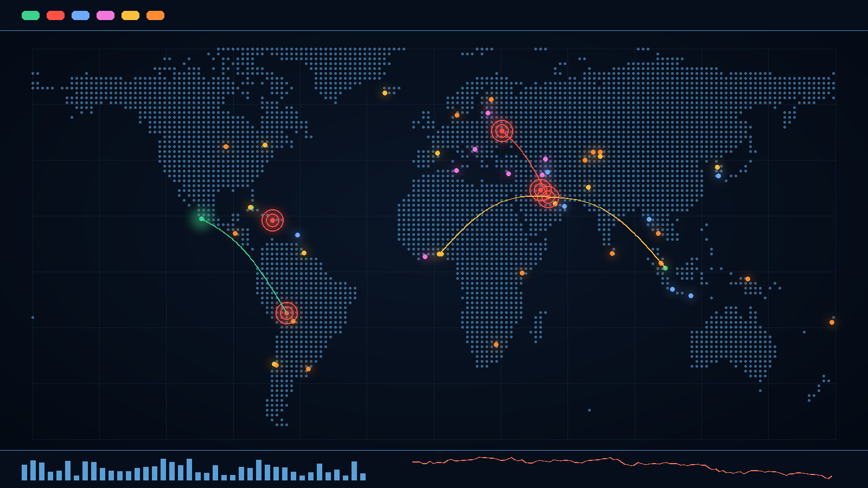868x488 pixels.
Task: Select the red target marker in South America
Action: pos(286,313)
